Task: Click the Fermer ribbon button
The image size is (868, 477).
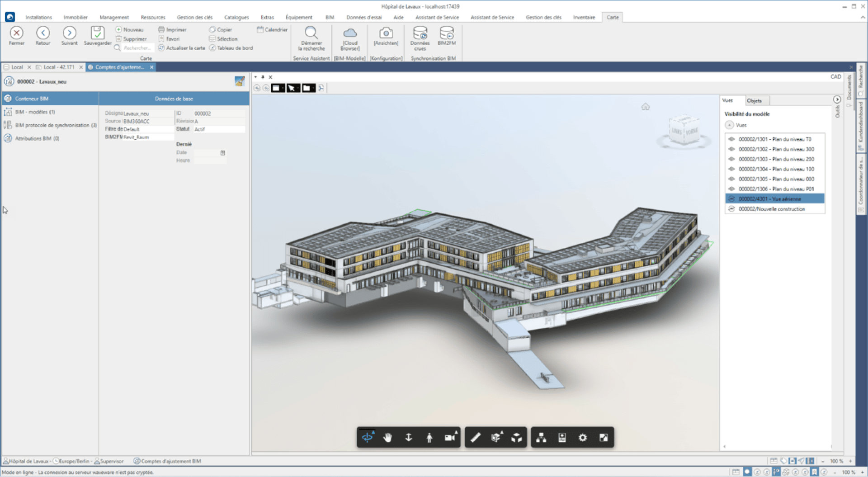Action: [x=17, y=36]
